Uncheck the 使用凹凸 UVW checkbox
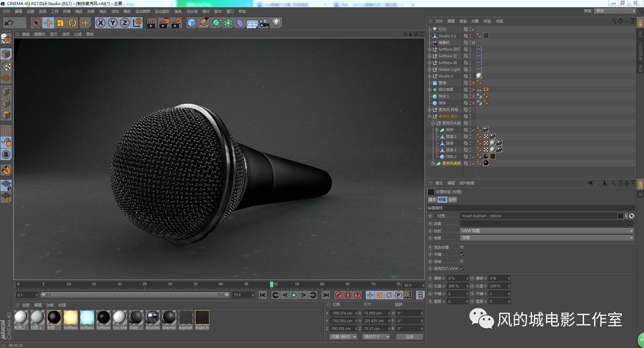The width and height of the screenshot is (644, 348). 462,269
